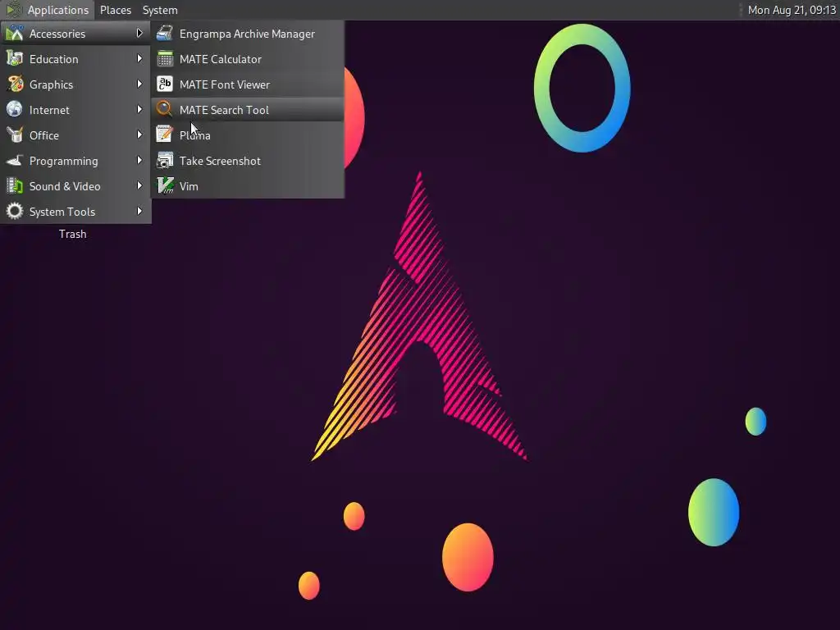Expand the System Tools submenu arrow
The width and height of the screenshot is (840, 630).
[139, 211]
